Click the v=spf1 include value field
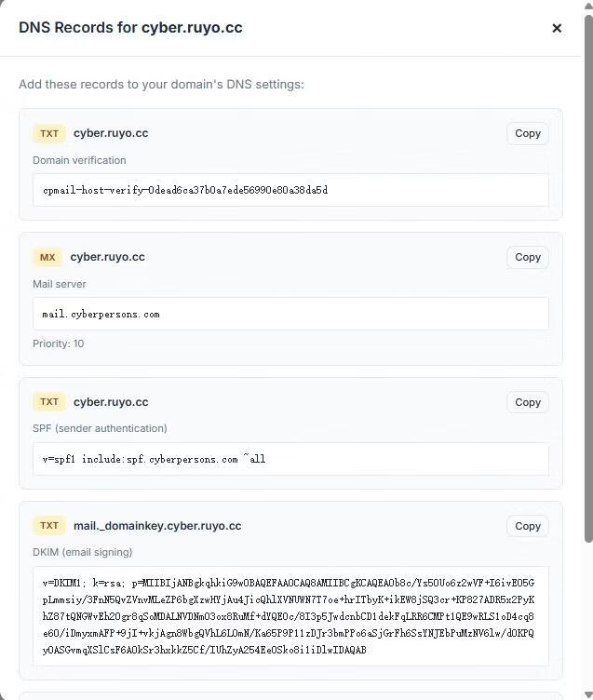 coord(290,459)
